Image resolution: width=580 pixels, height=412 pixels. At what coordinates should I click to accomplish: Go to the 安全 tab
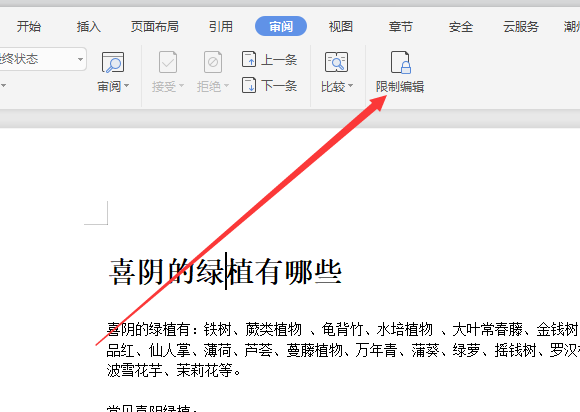461,27
